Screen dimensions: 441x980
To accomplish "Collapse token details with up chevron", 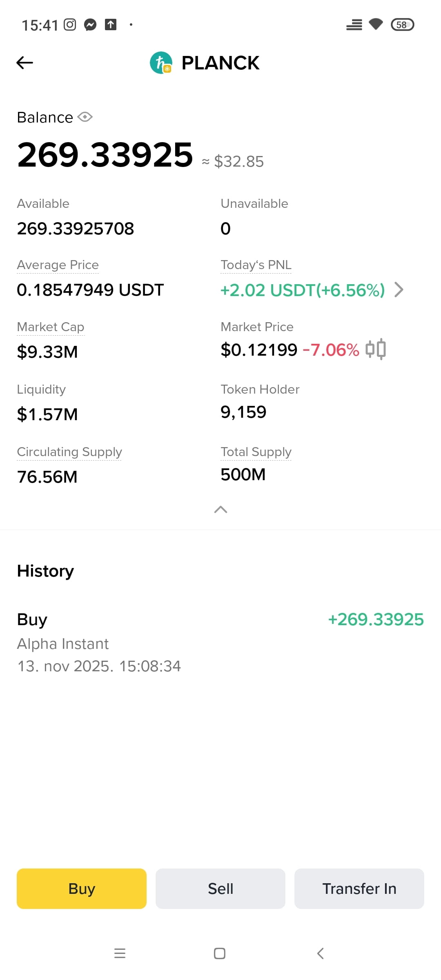I will pos(220,509).
